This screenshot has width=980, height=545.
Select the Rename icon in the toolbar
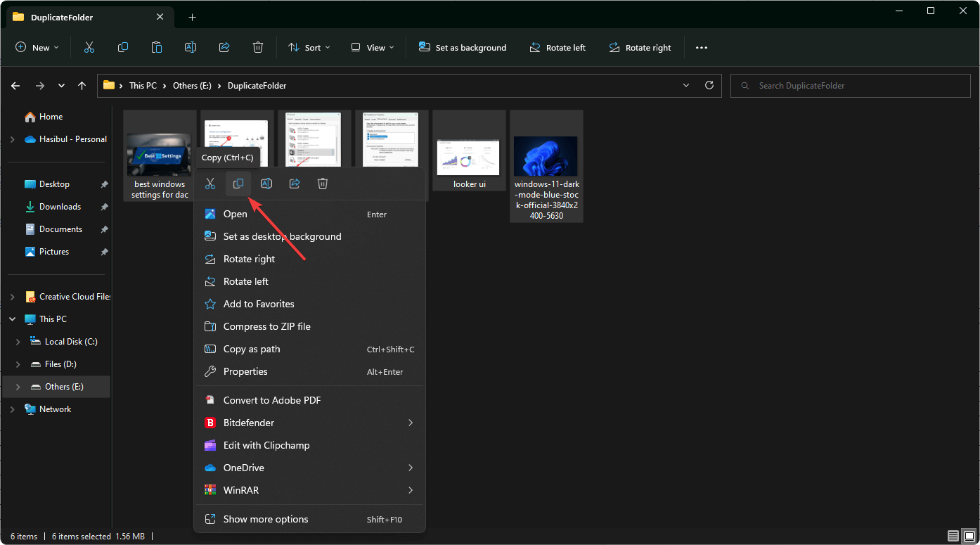tap(190, 47)
